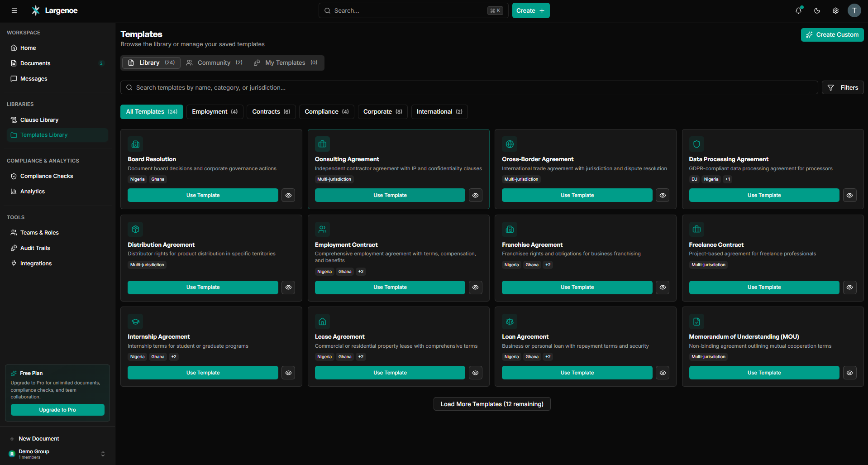Open settings gear in top bar
Viewport: 868px width, 465px height.
[836, 10]
